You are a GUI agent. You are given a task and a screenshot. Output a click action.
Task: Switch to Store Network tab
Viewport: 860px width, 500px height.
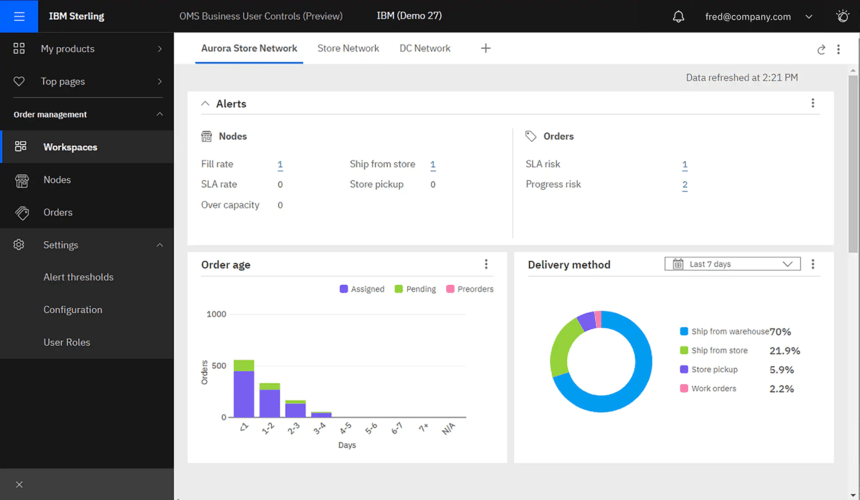point(348,48)
